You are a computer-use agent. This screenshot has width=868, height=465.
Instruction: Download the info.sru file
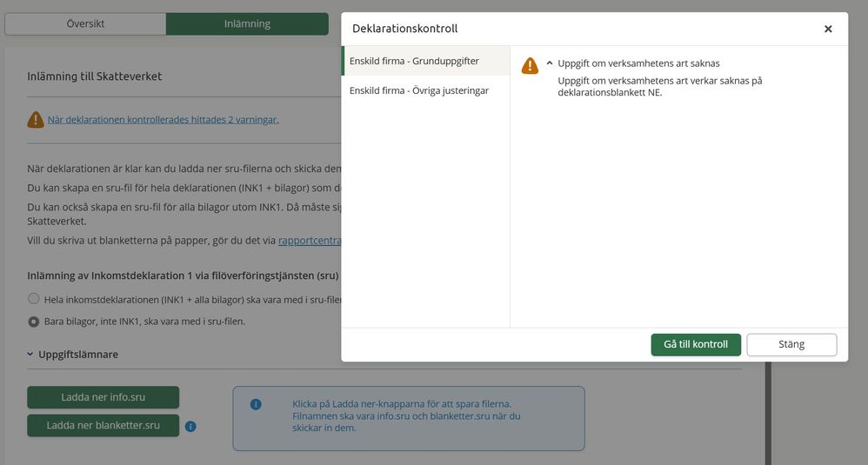point(103,397)
